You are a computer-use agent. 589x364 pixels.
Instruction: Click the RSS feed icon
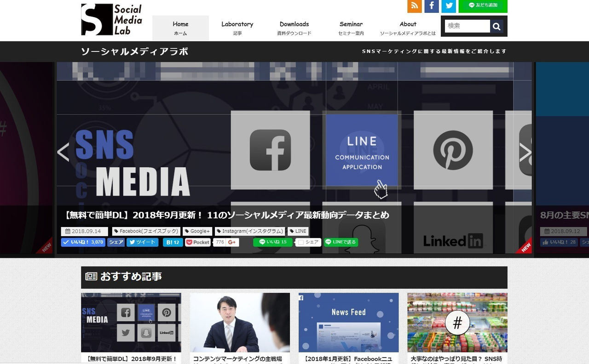pyautogui.click(x=414, y=6)
